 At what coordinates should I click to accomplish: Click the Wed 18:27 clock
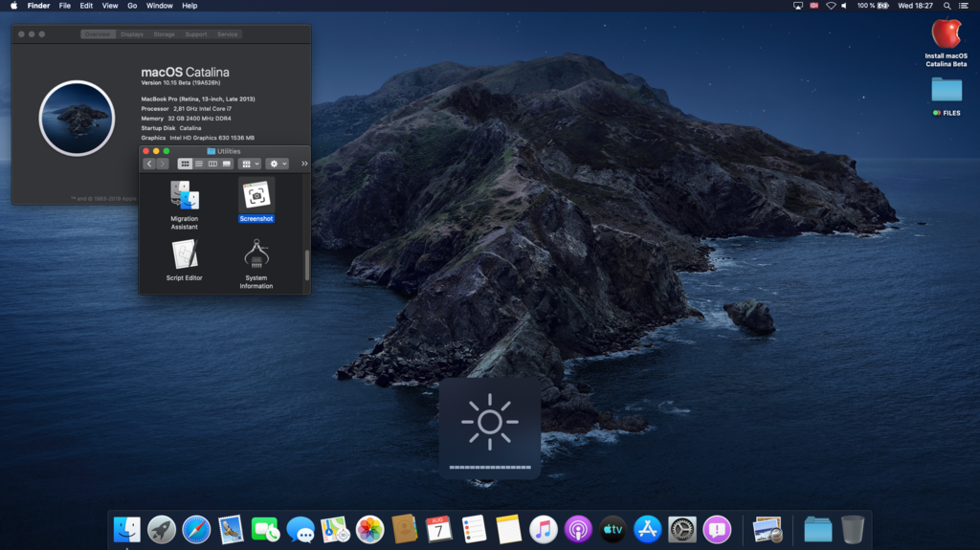click(x=915, y=6)
